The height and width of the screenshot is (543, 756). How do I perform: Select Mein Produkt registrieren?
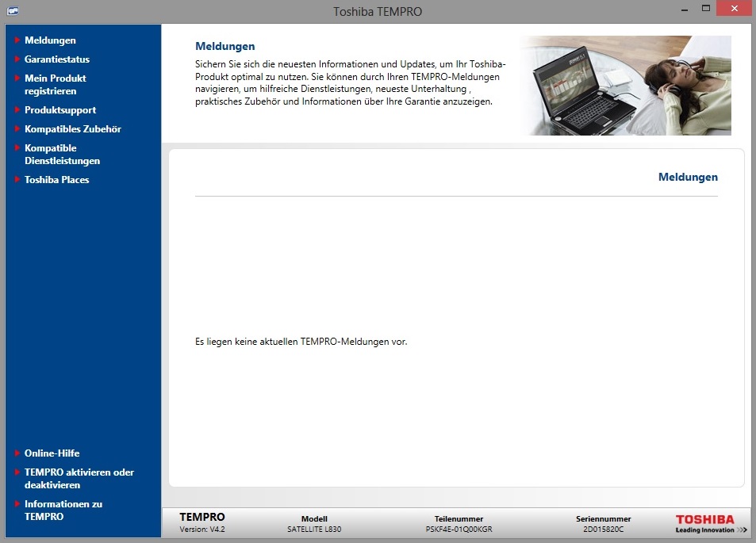[x=55, y=84]
